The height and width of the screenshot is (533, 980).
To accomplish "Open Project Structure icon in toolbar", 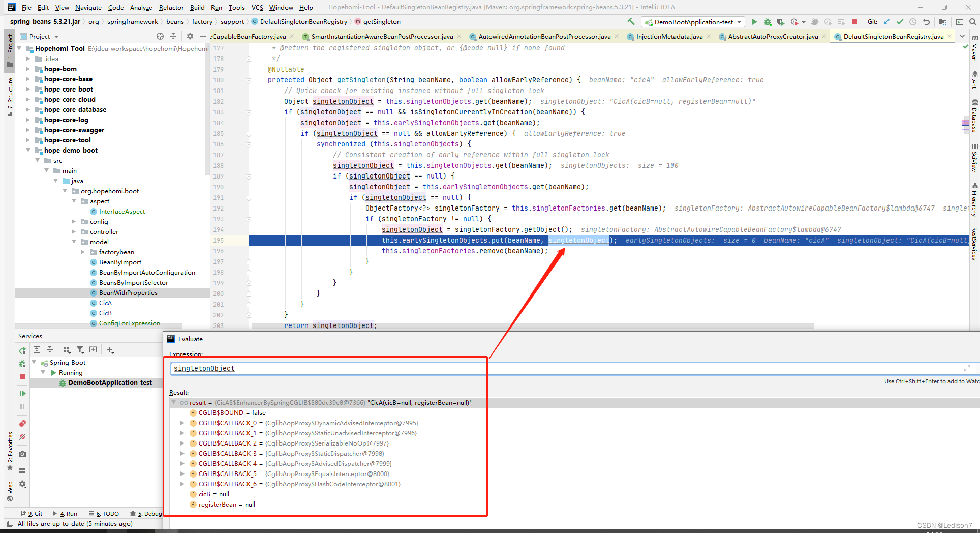I will pos(943,22).
